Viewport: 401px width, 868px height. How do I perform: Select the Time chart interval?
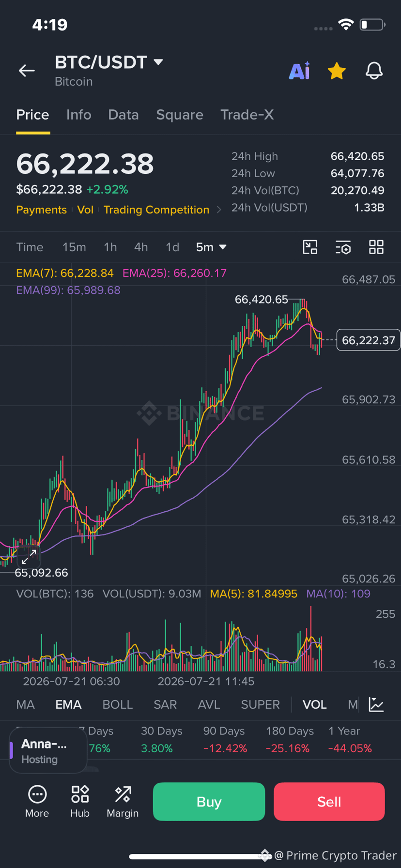coord(30,247)
